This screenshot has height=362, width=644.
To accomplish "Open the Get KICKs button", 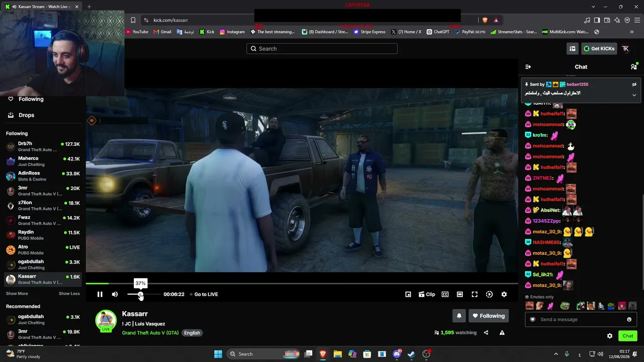I will click(599, 49).
